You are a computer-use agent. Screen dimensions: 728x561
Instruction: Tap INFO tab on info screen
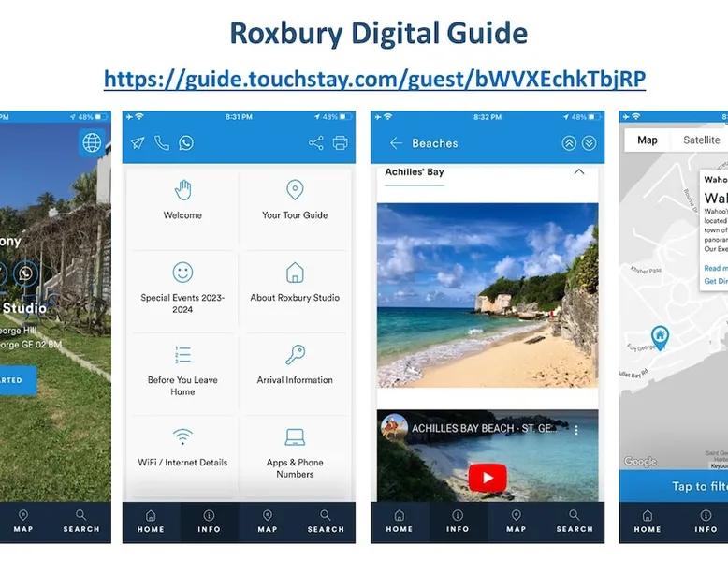209,522
